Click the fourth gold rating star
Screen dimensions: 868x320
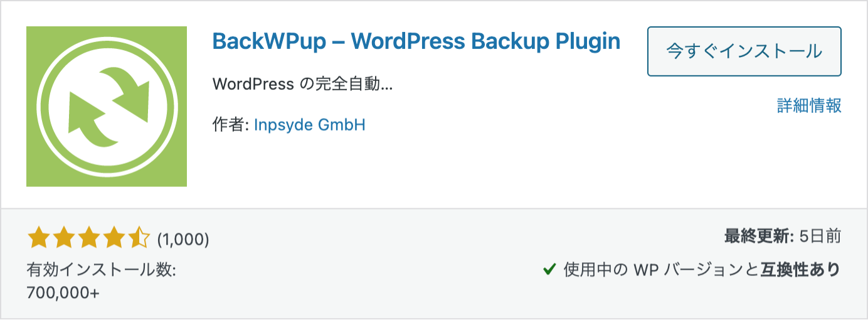tap(114, 238)
